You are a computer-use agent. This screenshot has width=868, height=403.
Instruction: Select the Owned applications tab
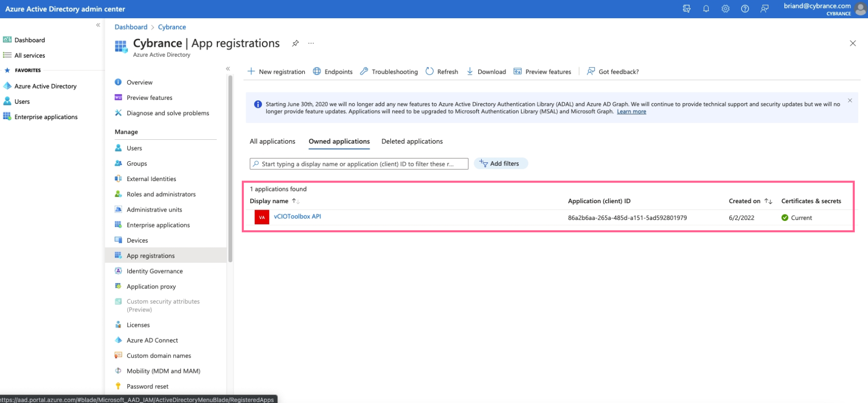point(339,141)
